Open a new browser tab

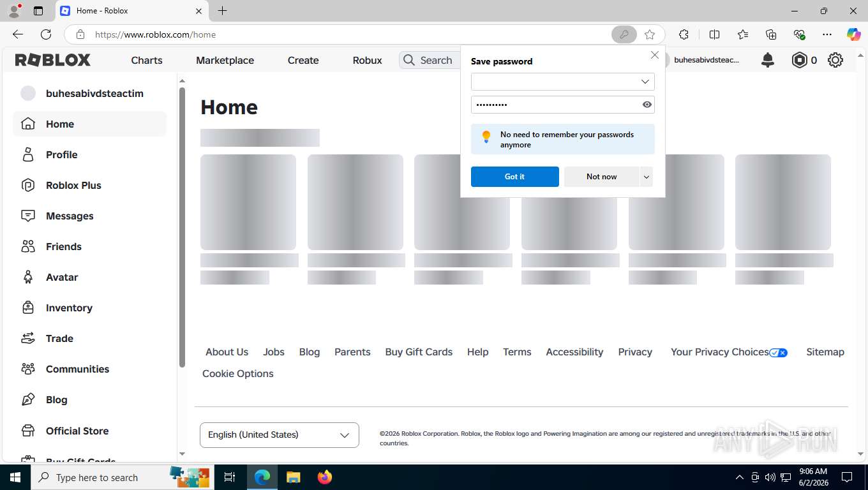click(222, 11)
